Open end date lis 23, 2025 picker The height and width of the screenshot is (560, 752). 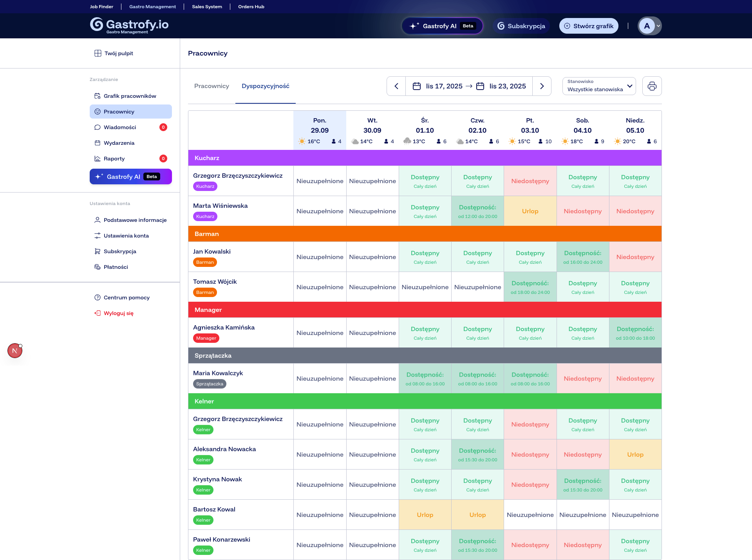(x=507, y=86)
